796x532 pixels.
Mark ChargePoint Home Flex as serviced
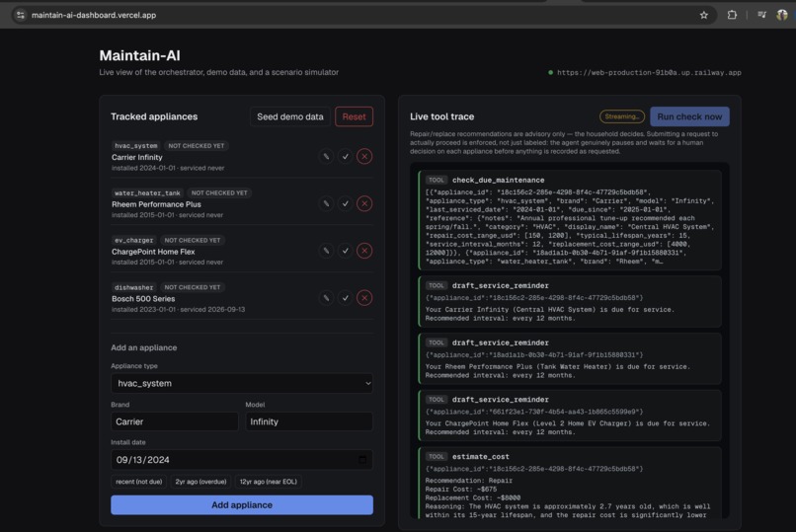click(x=346, y=251)
